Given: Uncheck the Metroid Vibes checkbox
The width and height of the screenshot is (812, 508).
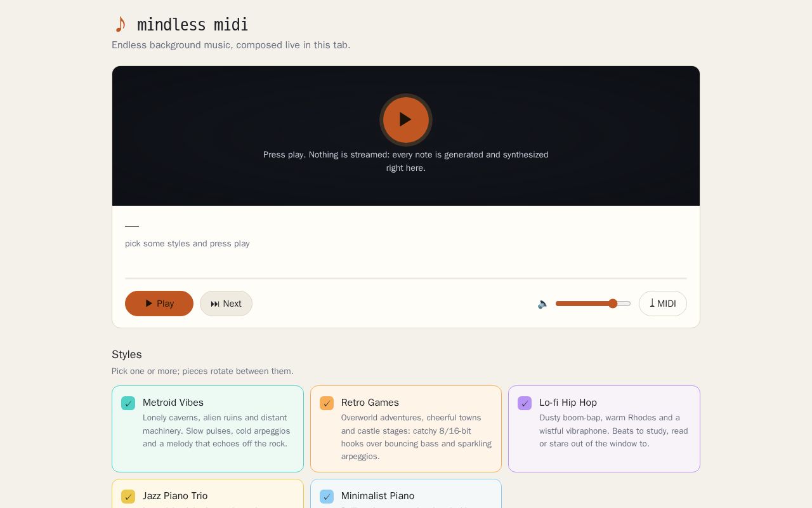Looking at the screenshot, I should pyautogui.click(x=128, y=403).
